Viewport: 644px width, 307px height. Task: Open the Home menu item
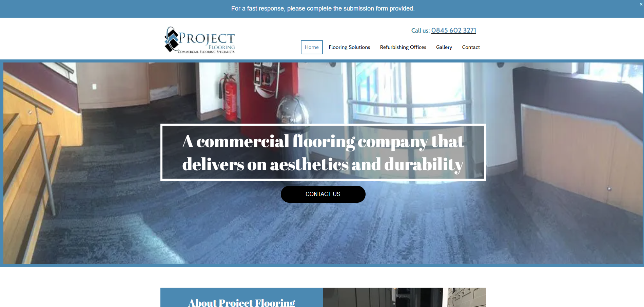coord(312,47)
